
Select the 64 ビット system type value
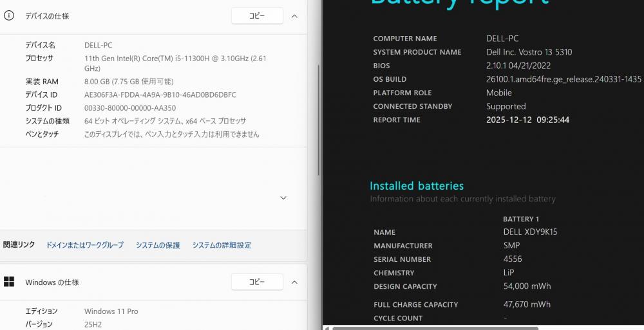coord(165,121)
